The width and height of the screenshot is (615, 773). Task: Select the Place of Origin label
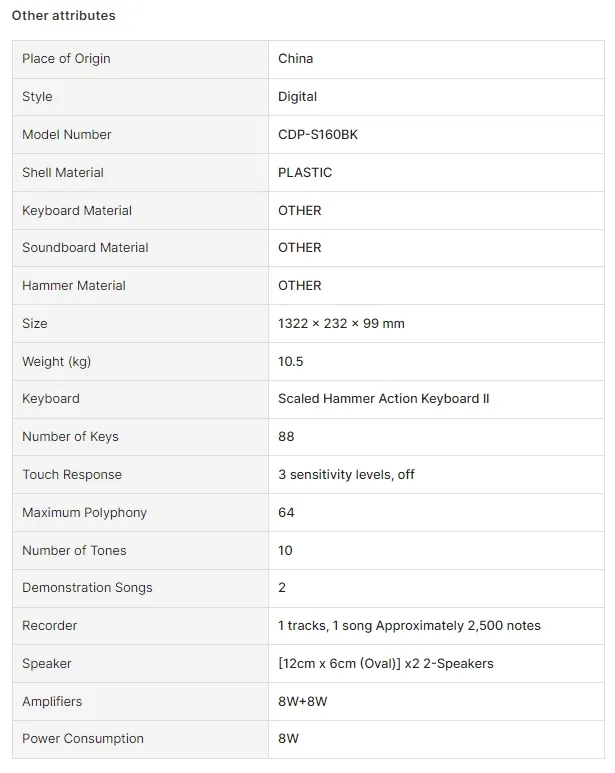tap(66, 59)
